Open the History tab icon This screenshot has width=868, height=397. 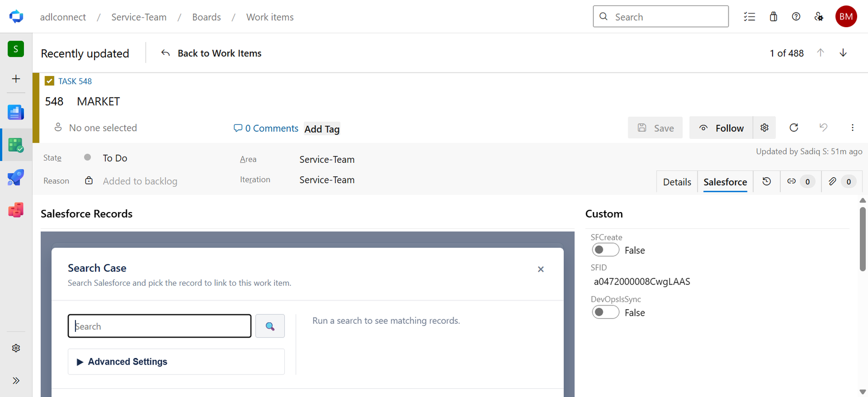pos(767,182)
